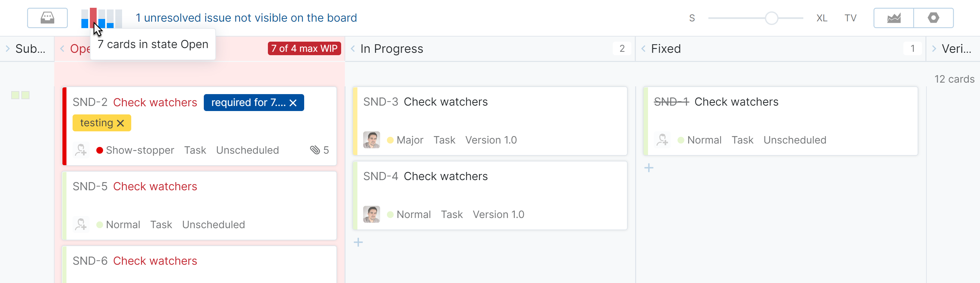The image size is (980, 283).
Task: Add new card to In Progress column
Action: coord(358,242)
